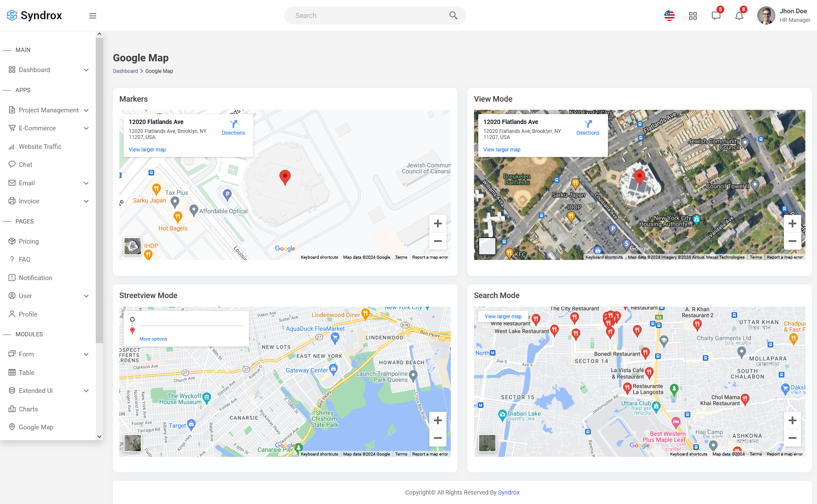Screen dimensions: 817x504
Task: Expand the Dashboard submenu chevron
Action: coord(86,70)
